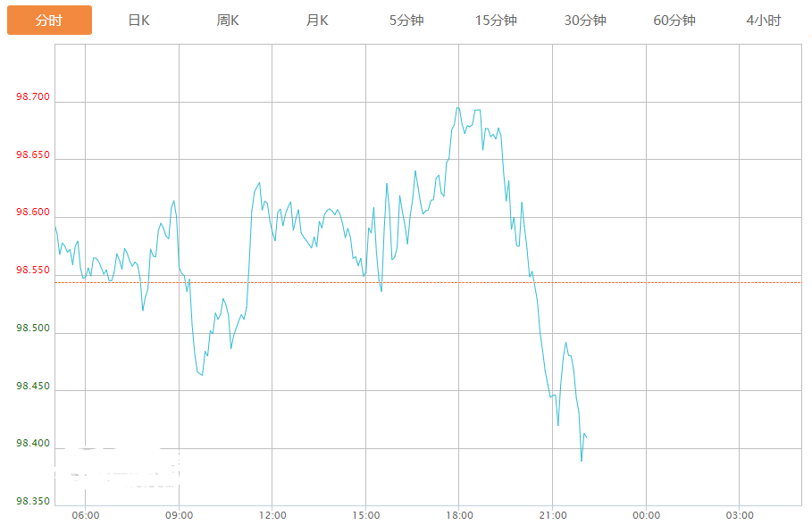Switch to the 30分钟 tab
Screen dimensions: 812x525
[585, 21]
